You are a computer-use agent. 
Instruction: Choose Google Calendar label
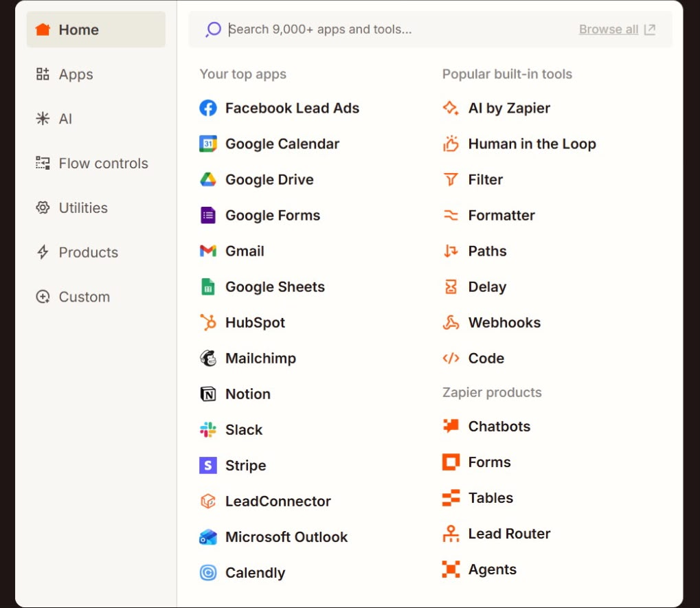click(282, 144)
